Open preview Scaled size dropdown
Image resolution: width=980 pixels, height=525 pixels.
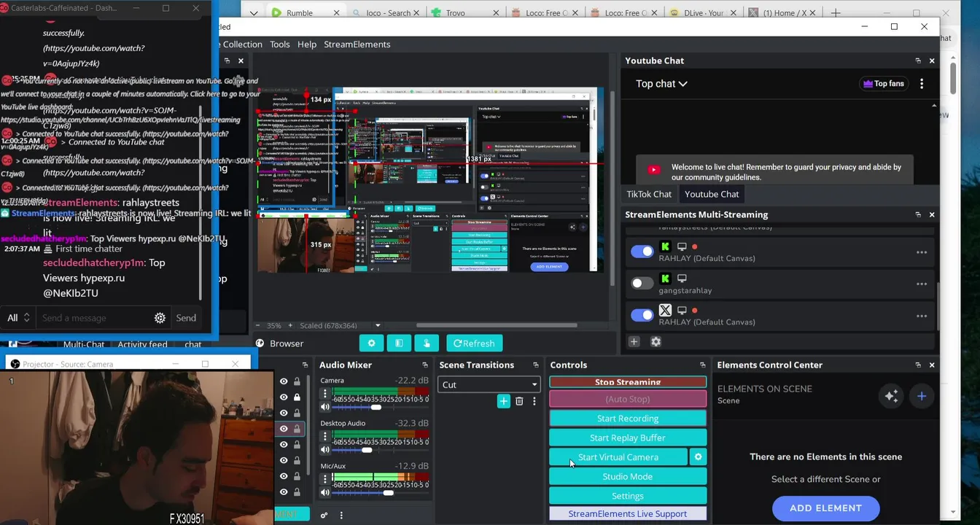coord(377,325)
